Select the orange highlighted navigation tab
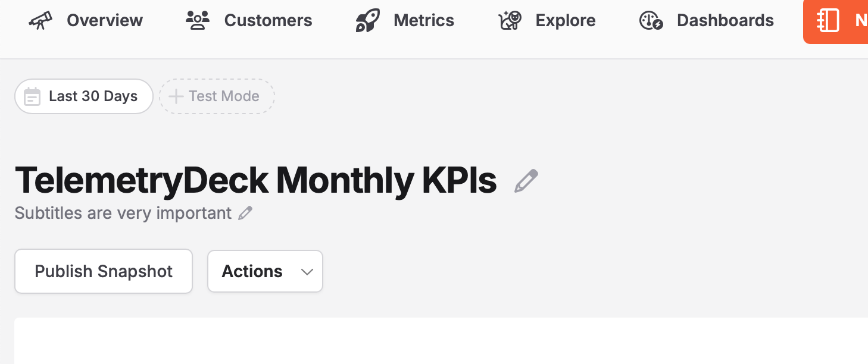Viewport: 868px width, 364px height. click(836, 21)
